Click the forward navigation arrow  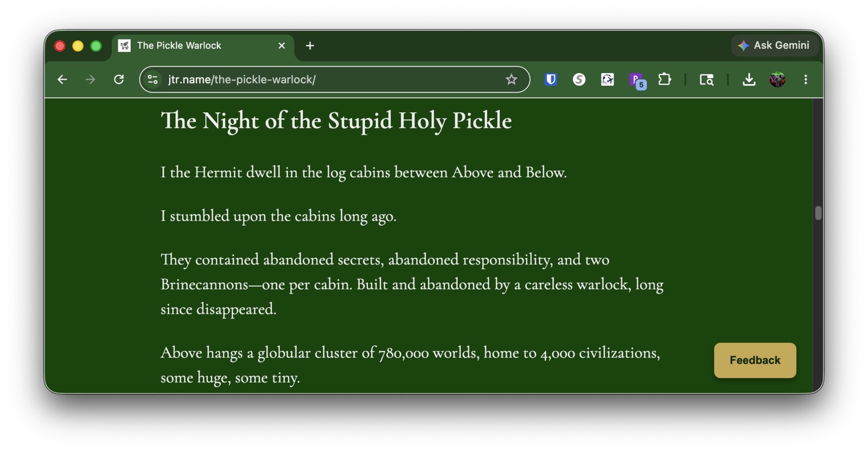(91, 80)
